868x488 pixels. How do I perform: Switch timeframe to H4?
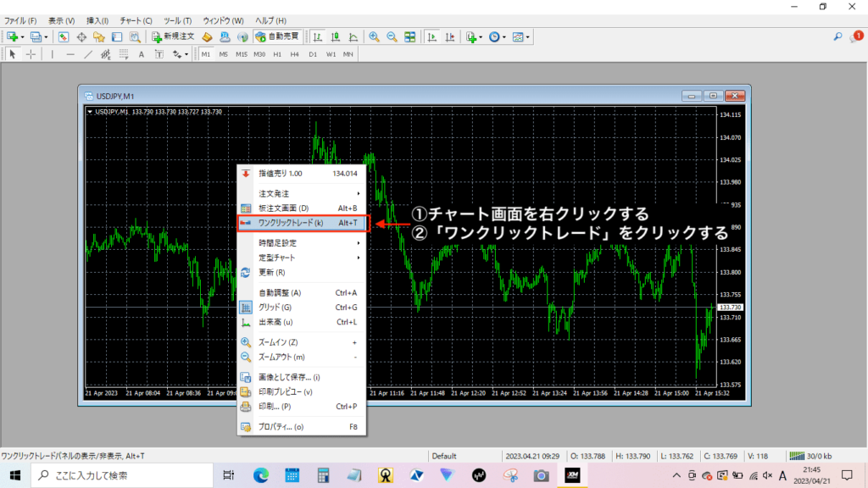(x=294, y=54)
